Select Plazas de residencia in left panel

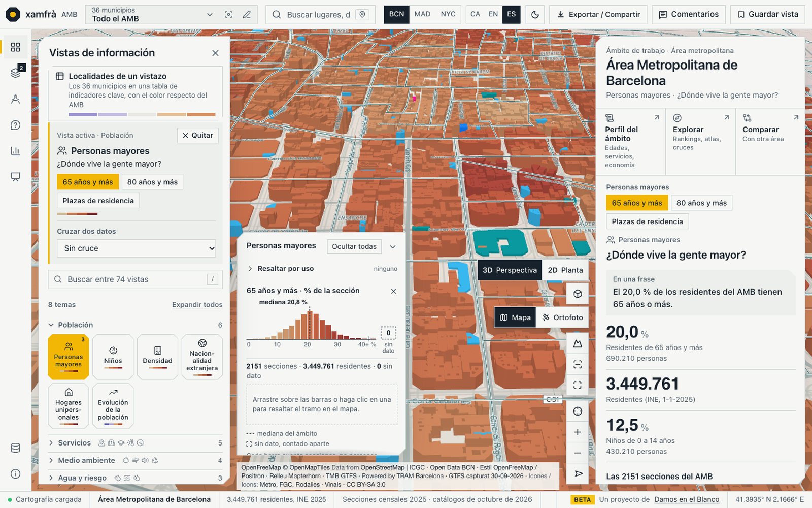point(98,201)
